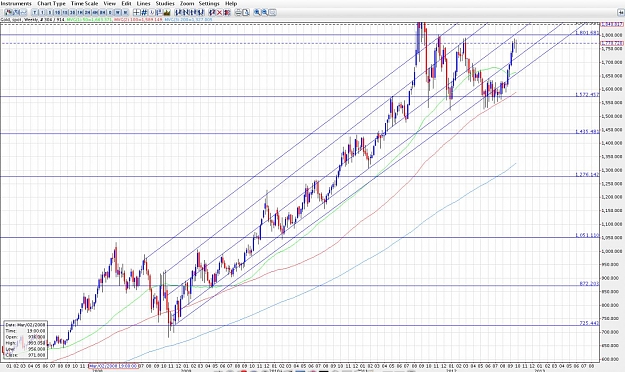Viewport: 625px width, 372px height.
Task: Click the golden chart studies icon
Action: [166, 12]
